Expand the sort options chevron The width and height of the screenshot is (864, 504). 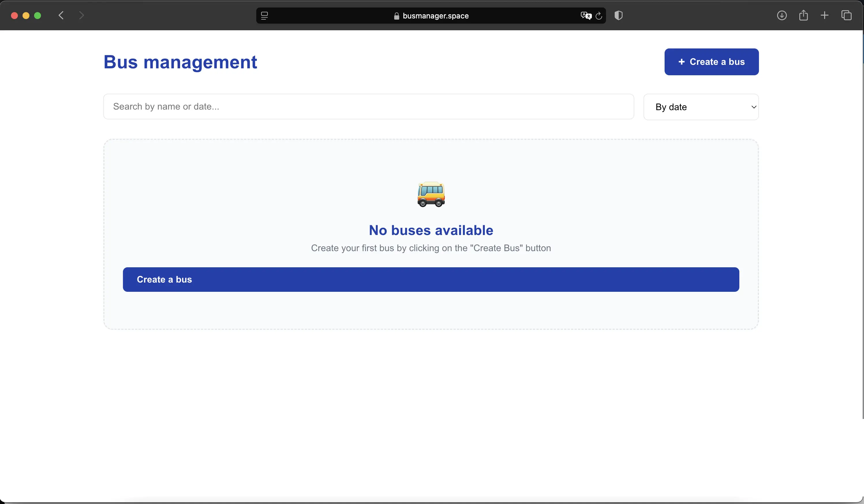(753, 107)
